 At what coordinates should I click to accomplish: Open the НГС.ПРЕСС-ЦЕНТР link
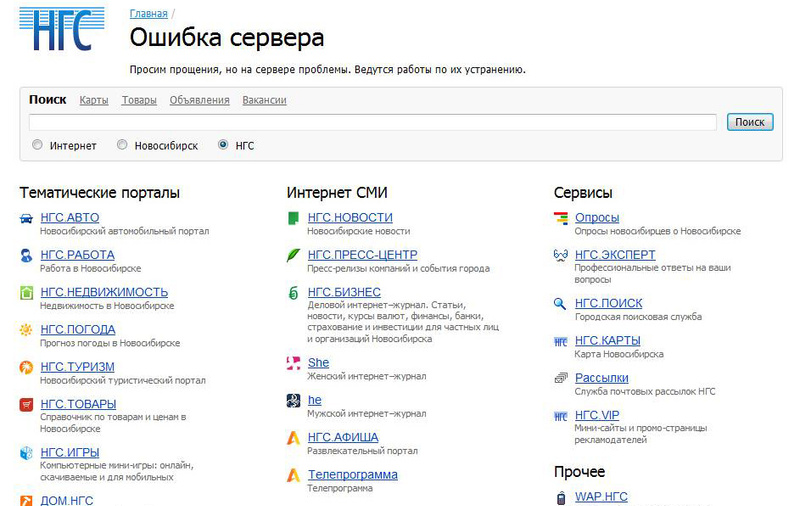(x=362, y=255)
